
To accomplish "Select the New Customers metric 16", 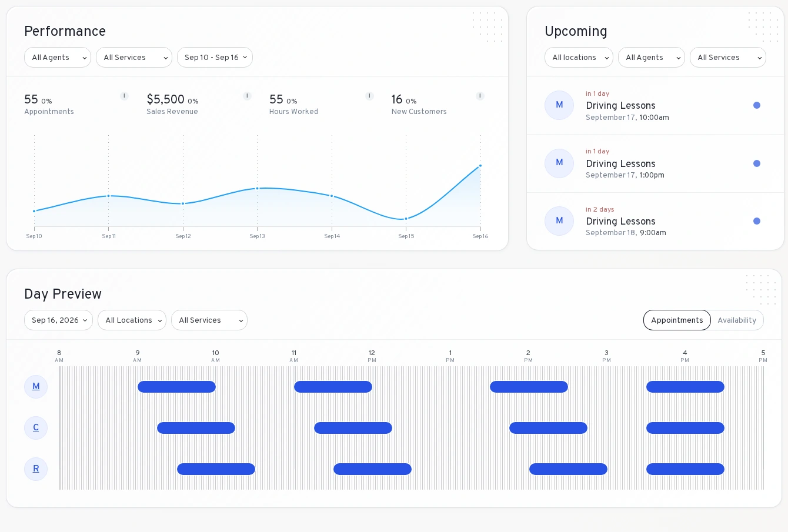I will click(x=438, y=104).
